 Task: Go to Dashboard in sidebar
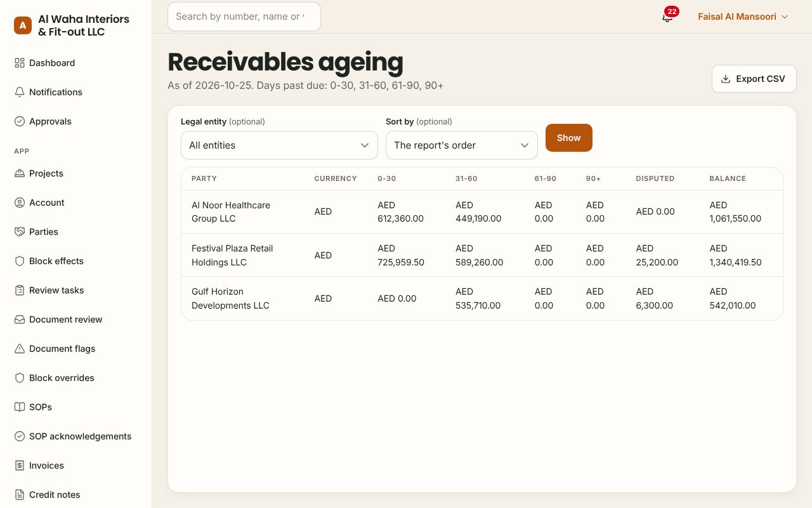click(x=52, y=63)
